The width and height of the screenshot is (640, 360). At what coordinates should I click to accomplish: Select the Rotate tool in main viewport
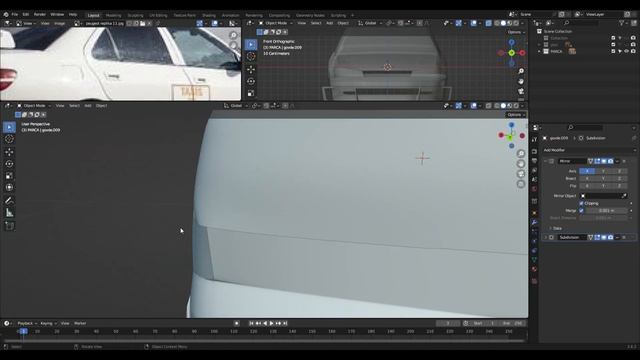point(9,164)
